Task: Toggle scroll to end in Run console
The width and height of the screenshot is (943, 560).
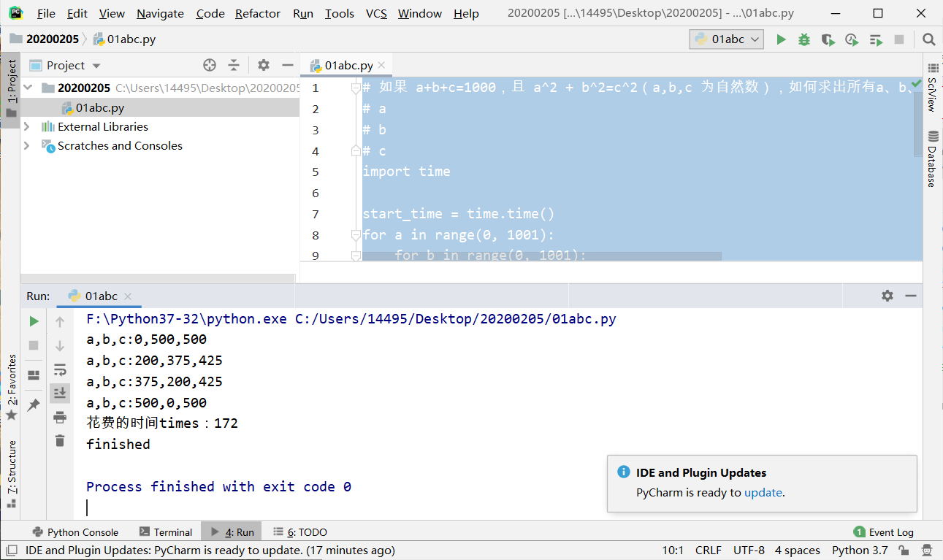Action: pos(60,393)
